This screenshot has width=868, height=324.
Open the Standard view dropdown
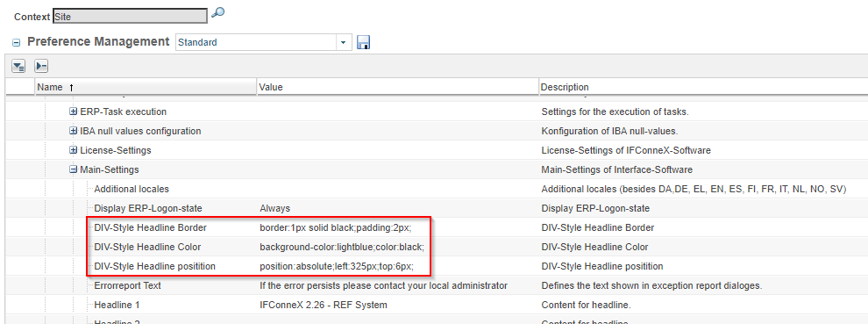[x=344, y=42]
